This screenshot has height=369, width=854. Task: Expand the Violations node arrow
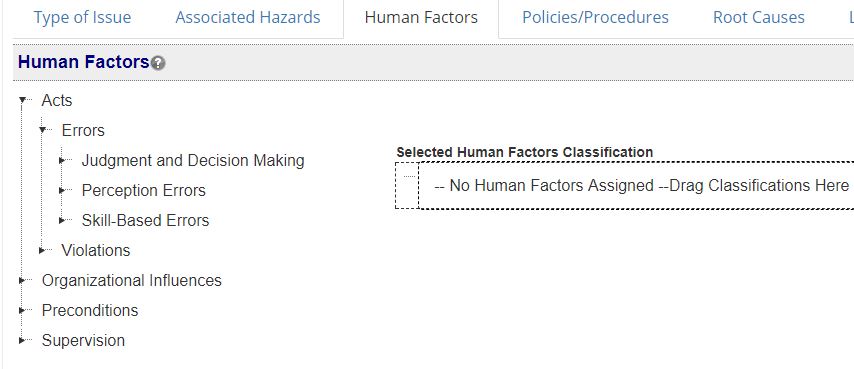click(x=42, y=250)
